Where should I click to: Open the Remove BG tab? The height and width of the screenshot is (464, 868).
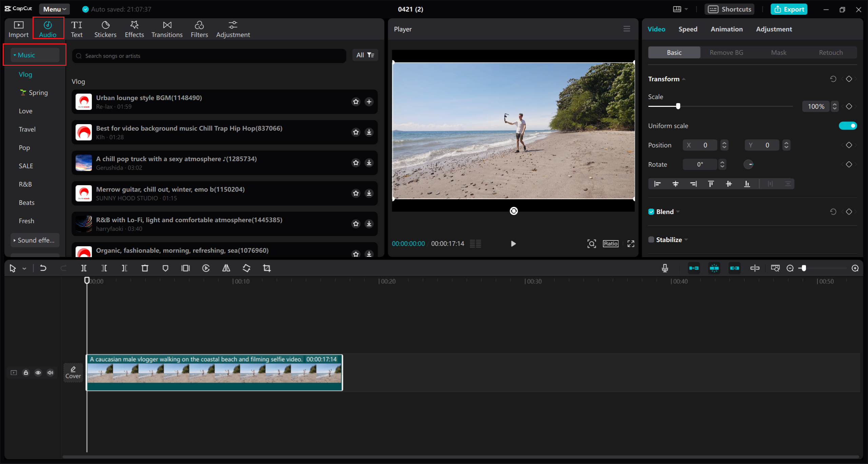[726, 52]
